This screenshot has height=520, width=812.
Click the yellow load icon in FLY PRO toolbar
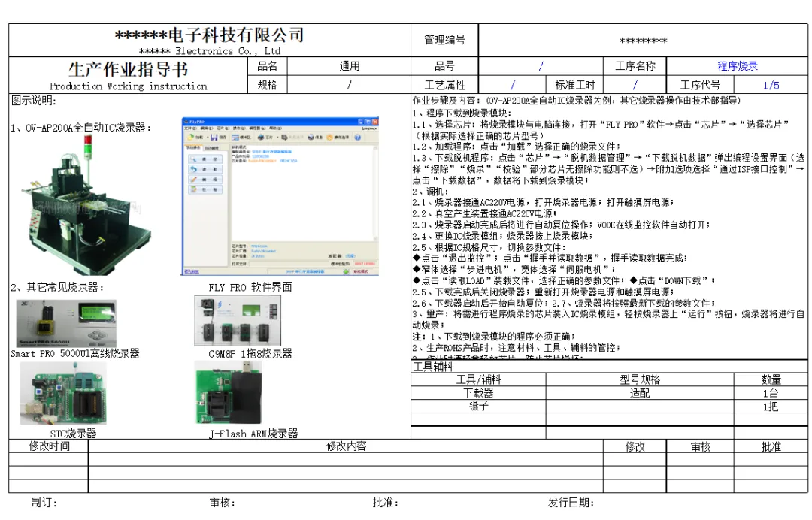point(190,137)
